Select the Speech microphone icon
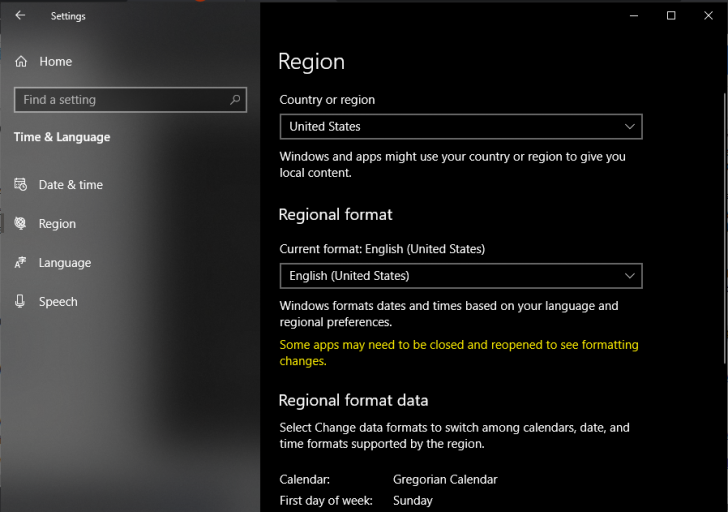Viewport: 728px width, 512px height. [20, 301]
